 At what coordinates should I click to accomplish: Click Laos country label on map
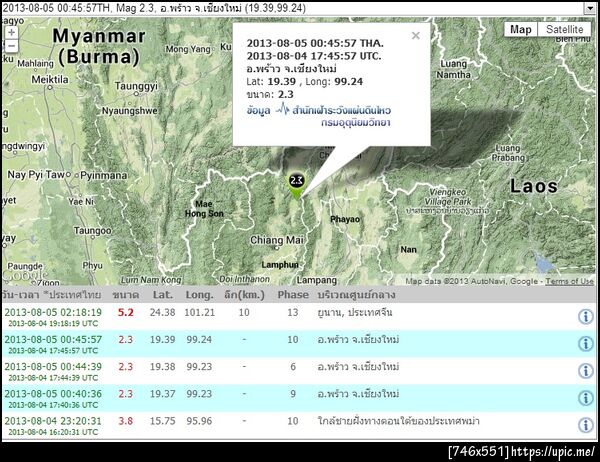tap(534, 186)
